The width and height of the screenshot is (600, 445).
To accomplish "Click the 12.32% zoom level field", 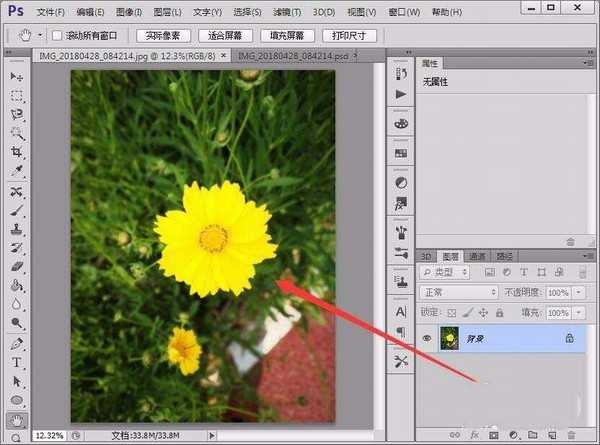I will pos(48,436).
